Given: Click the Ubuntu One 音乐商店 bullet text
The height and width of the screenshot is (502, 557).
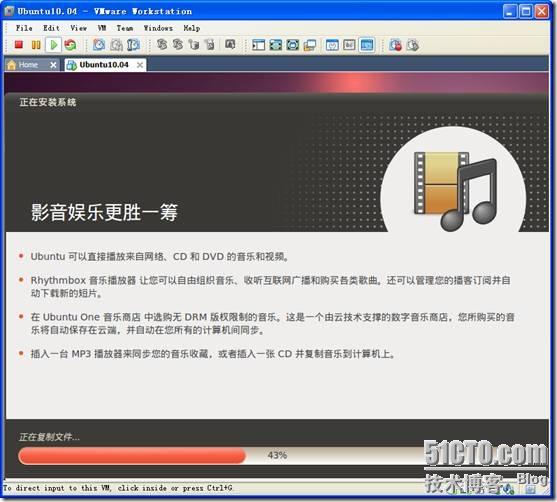Looking at the screenshot, I should tap(272, 324).
